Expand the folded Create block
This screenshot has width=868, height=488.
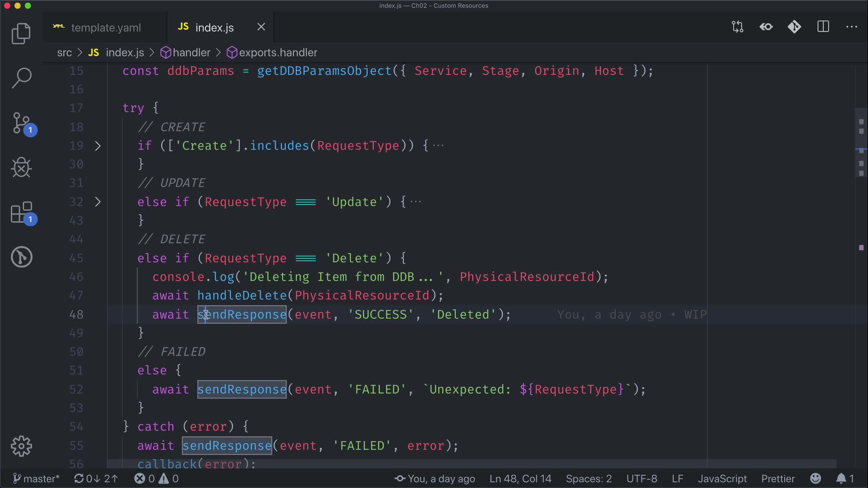click(98, 146)
